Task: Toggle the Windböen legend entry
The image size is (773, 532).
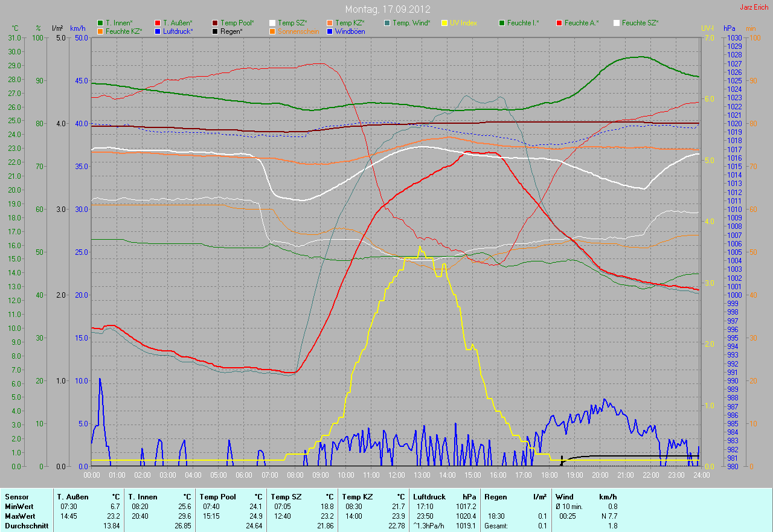Action: [350, 31]
